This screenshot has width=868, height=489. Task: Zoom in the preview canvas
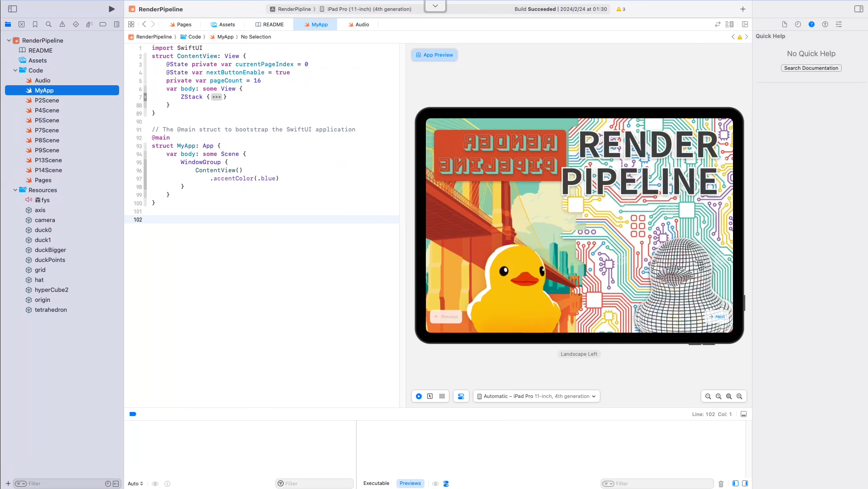[739, 396]
